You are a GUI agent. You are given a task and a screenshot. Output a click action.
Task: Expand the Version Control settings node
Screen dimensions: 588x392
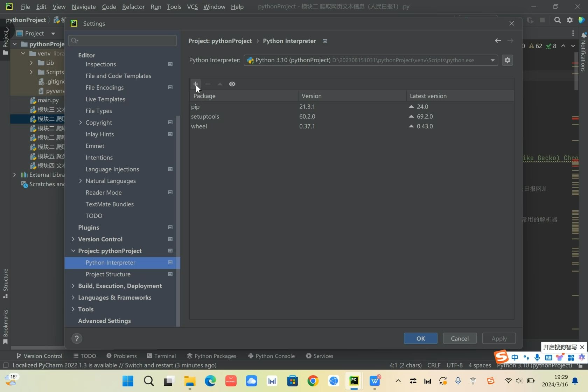[73, 239]
